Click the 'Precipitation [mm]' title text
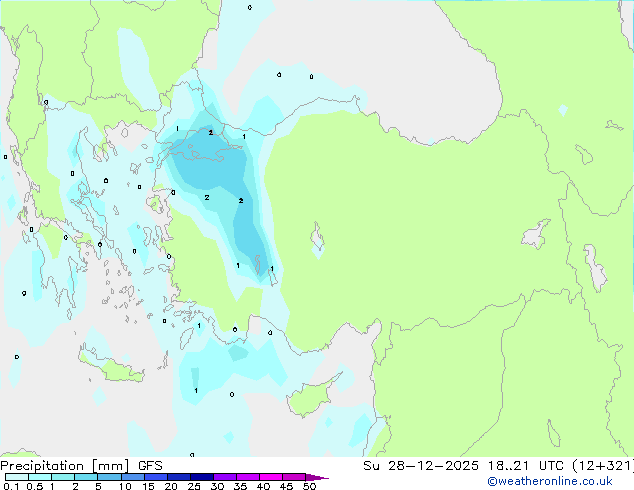This screenshot has width=634, height=490. click(64, 466)
